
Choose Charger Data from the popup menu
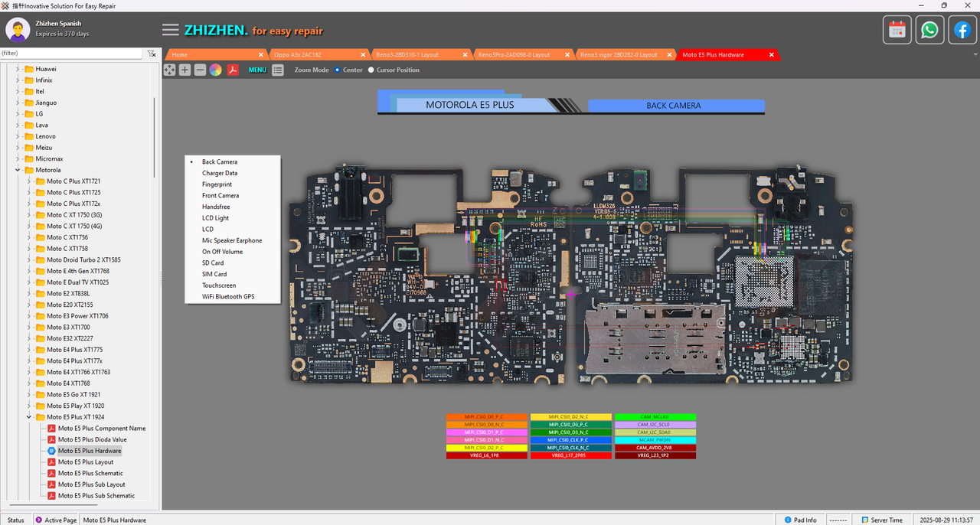pyautogui.click(x=220, y=173)
